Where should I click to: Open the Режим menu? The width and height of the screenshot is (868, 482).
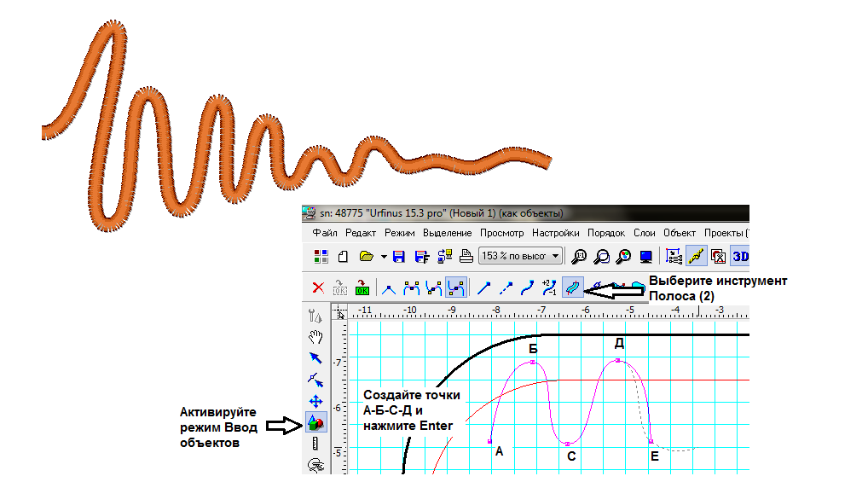click(x=400, y=233)
